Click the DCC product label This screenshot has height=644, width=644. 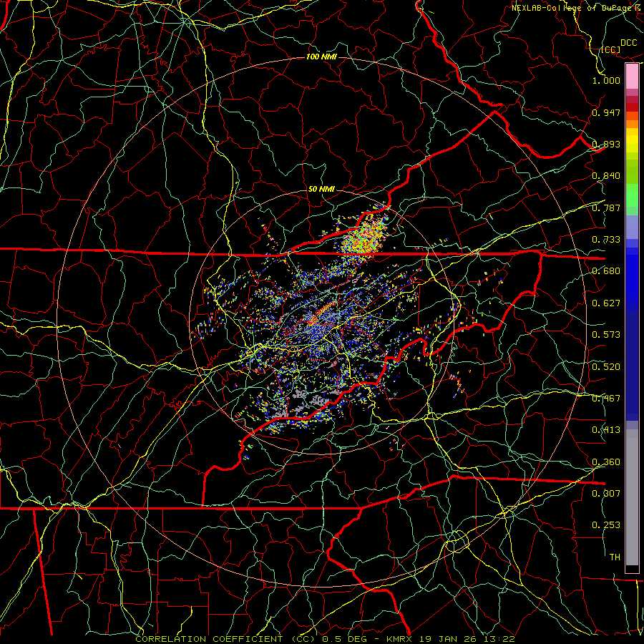pos(628,43)
